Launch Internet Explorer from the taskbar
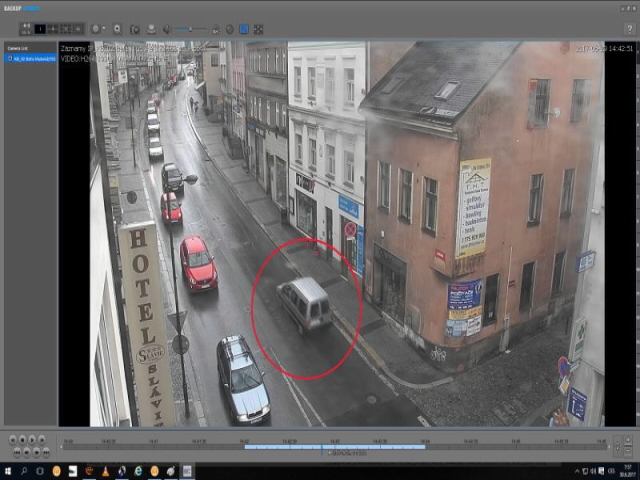The width and height of the screenshot is (640, 480). (138, 470)
